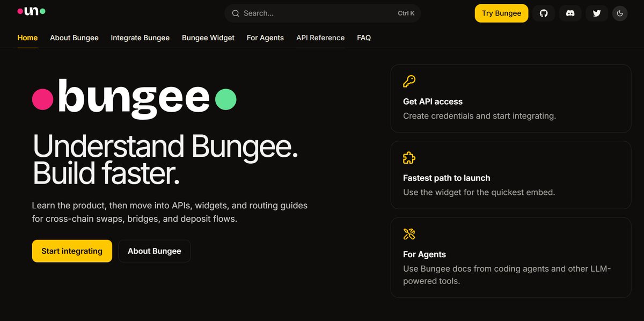Click the About Bungee button under hero text
The image size is (644, 321).
click(x=155, y=251)
